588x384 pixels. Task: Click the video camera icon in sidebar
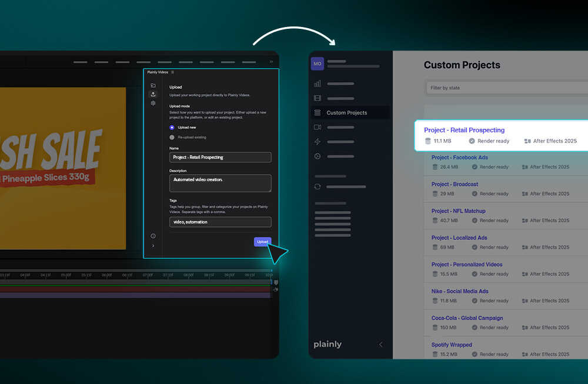(x=318, y=127)
